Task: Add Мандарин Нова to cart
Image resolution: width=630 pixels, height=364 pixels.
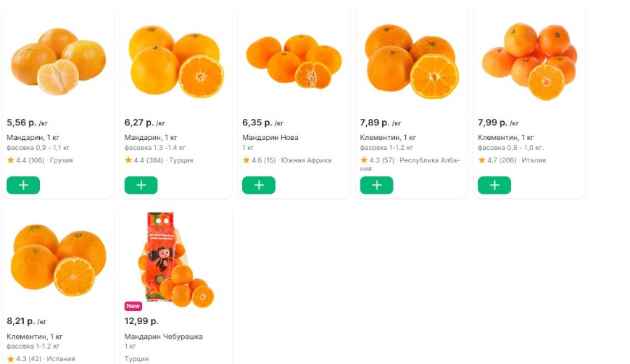Action: 259,185
